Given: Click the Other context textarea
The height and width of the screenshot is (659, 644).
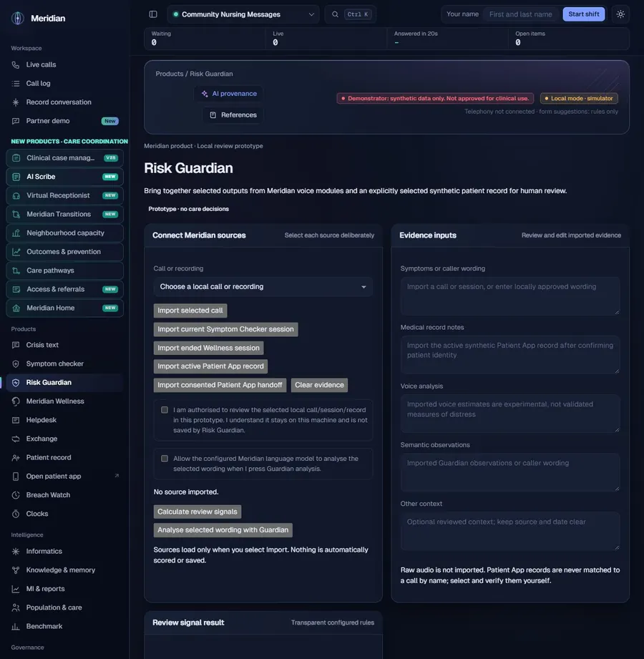Looking at the screenshot, I should click(x=510, y=531).
